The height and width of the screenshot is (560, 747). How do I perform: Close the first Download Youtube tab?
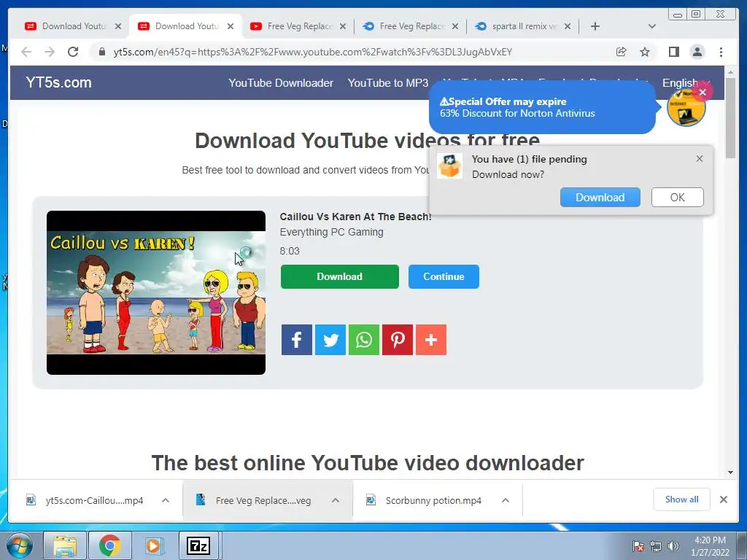click(118, 26)
